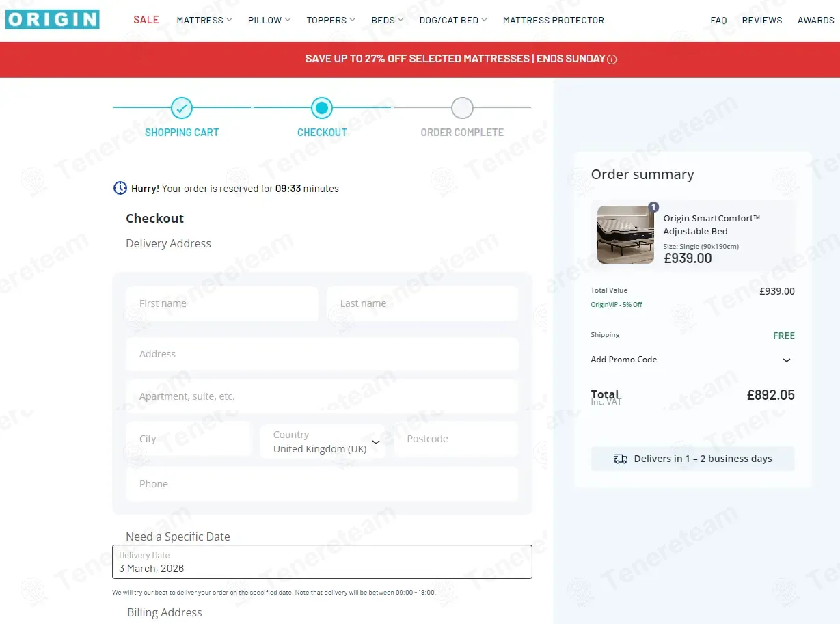Open the Beds menu

tap(388, 20)
